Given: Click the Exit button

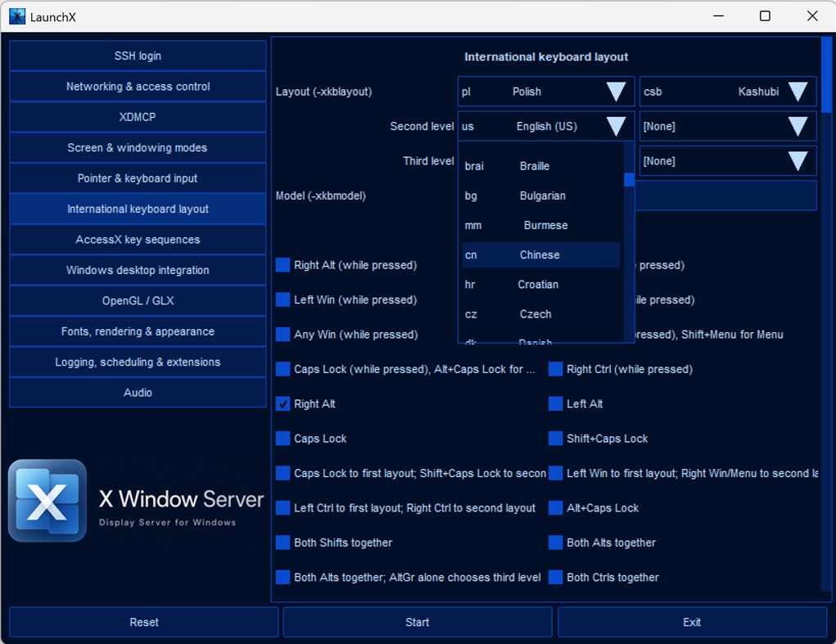Looking at the screenshot, I should [692, 622].
